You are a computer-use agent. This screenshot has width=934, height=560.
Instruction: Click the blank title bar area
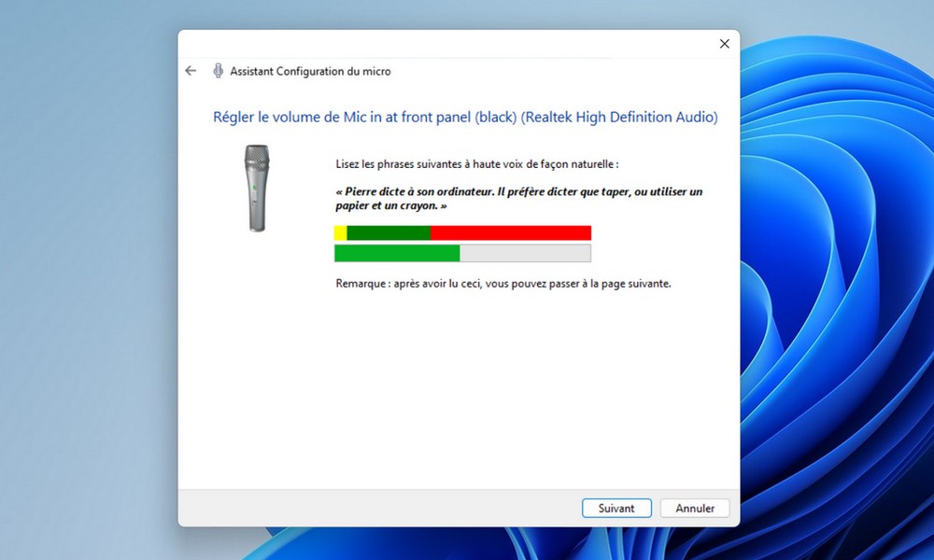click(x=448, y=44)
